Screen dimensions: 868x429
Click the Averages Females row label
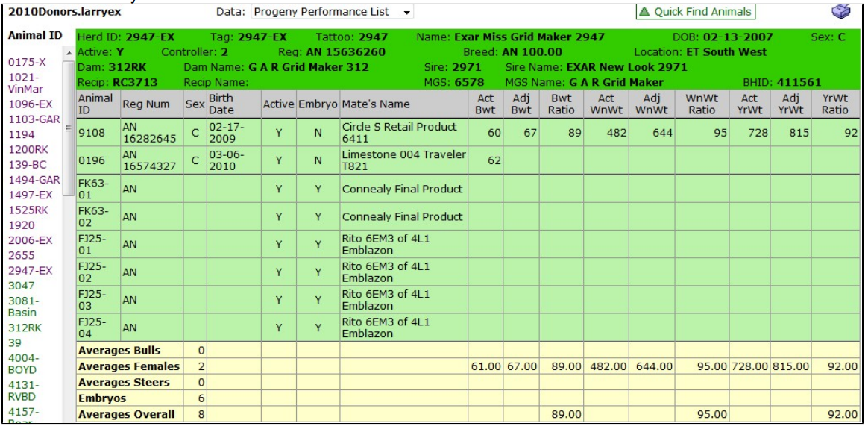coord(129,366)
